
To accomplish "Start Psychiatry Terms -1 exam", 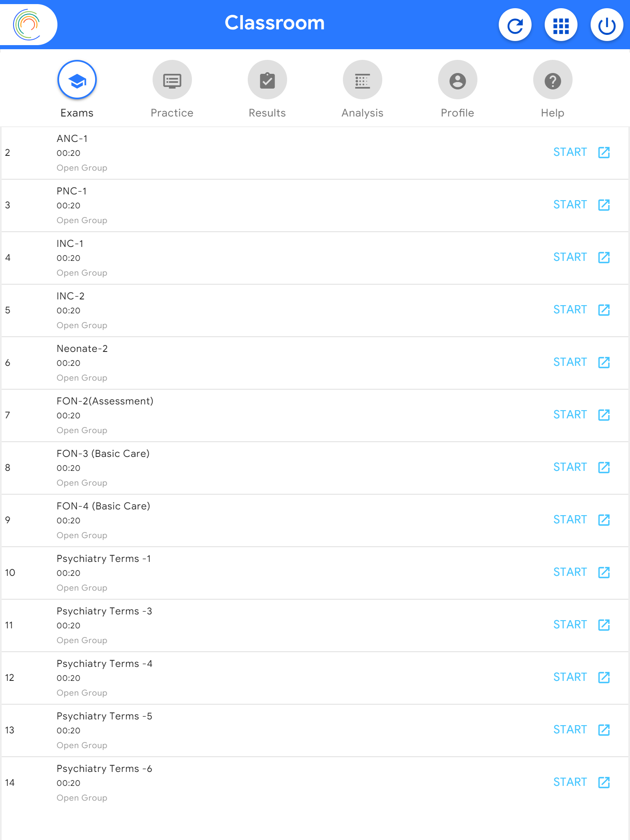I will click(570, 572).
